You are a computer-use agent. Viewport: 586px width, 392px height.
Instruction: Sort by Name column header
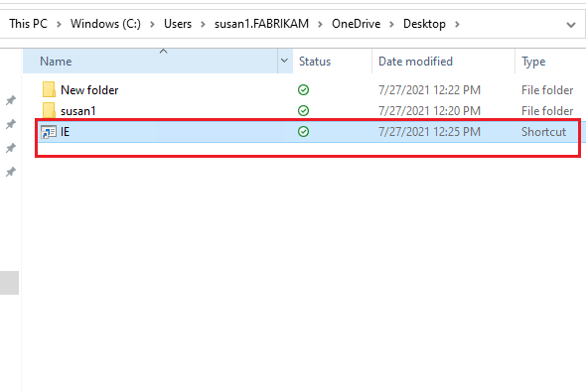pos(150,61)
